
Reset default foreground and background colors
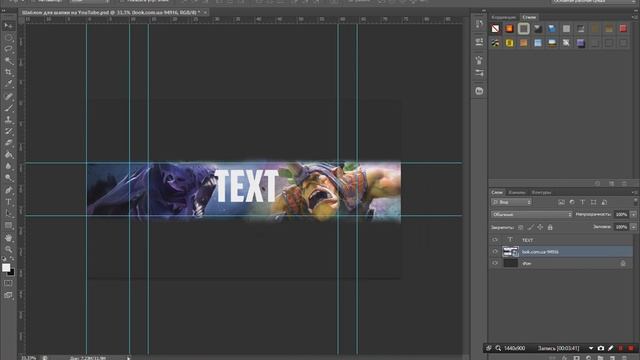click(x=4, y=259)
